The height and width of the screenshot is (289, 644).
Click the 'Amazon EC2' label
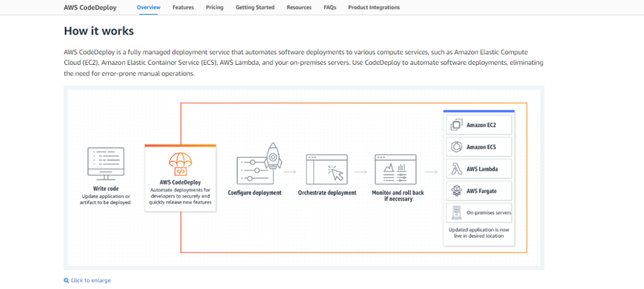[481, 125]
